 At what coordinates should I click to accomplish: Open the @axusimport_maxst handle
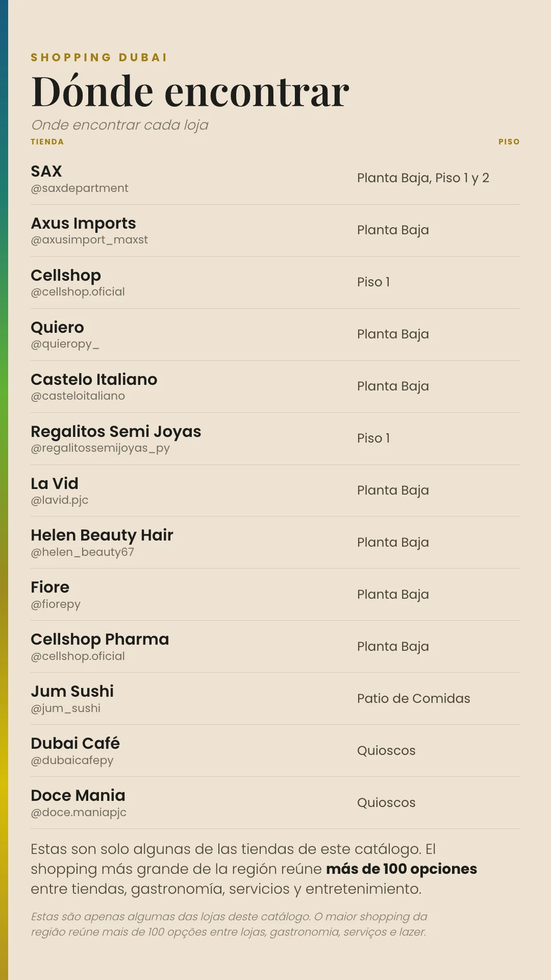pos(89,240)
